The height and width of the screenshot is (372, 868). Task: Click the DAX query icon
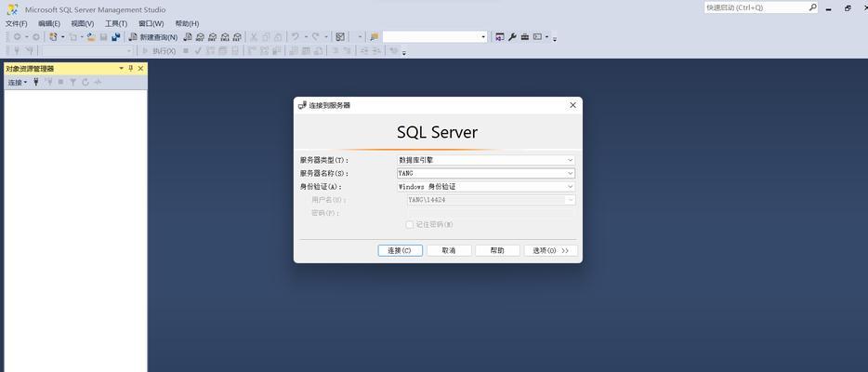(237, 37)
